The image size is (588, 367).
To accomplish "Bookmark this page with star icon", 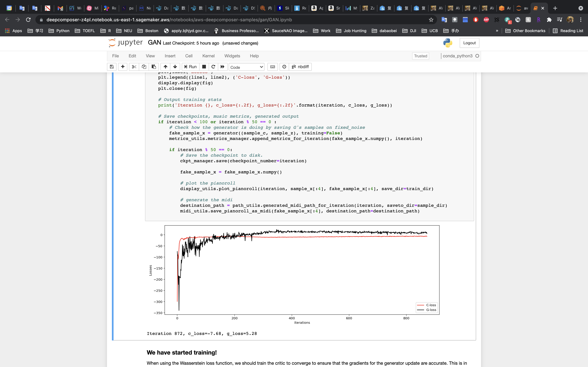I will click(431, 20).
